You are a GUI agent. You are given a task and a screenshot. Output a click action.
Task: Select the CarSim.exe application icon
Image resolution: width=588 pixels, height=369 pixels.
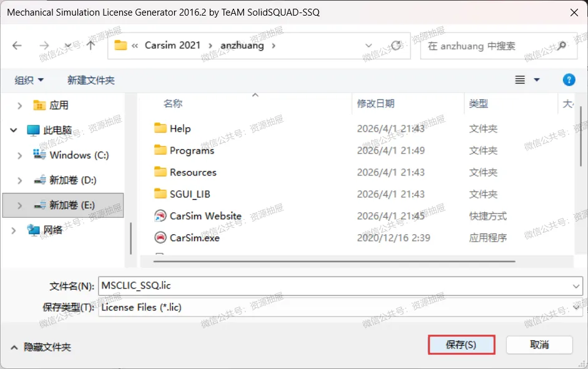coord(160,237)
